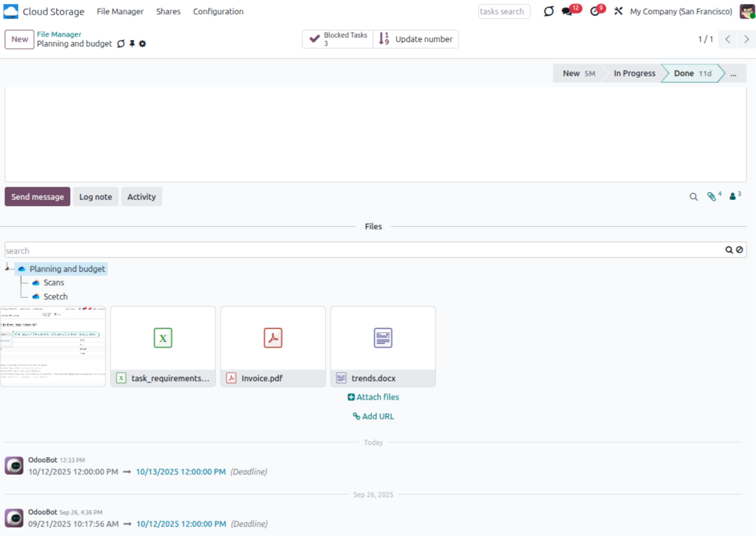Open the My Company (San Francisco) switcher

coord(680,11)
